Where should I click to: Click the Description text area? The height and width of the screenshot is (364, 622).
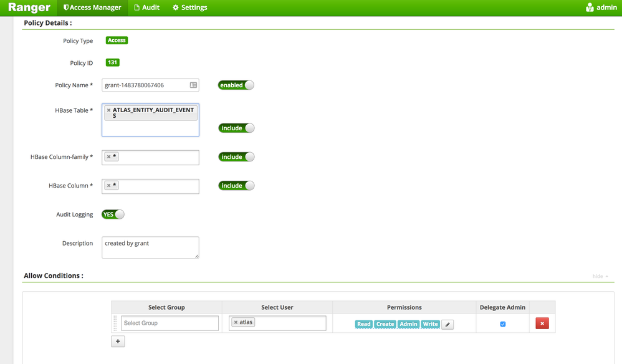[x=150, y=247]
